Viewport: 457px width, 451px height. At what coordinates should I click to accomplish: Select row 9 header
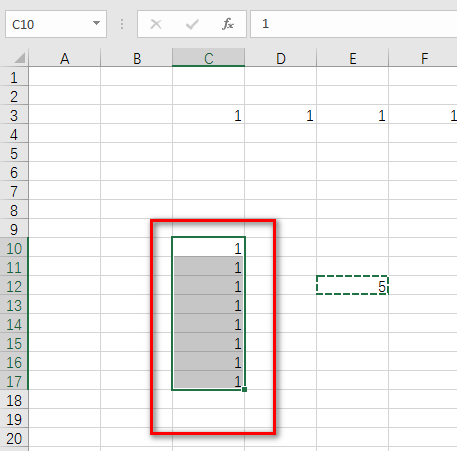click(x=14, y=229)
